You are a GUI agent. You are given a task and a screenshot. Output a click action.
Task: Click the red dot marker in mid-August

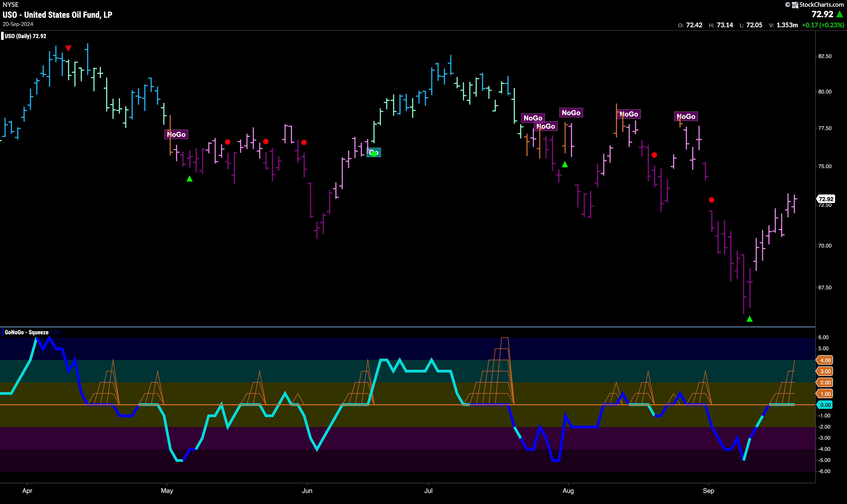(654, 155)
